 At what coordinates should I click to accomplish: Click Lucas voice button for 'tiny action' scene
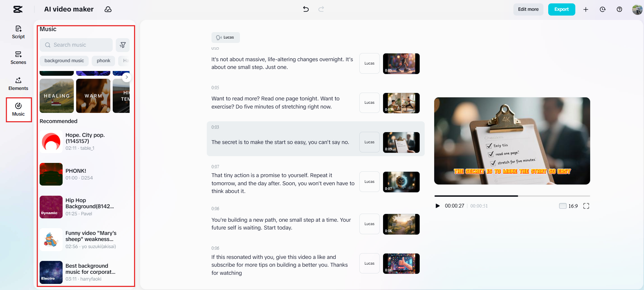(370, 182)
